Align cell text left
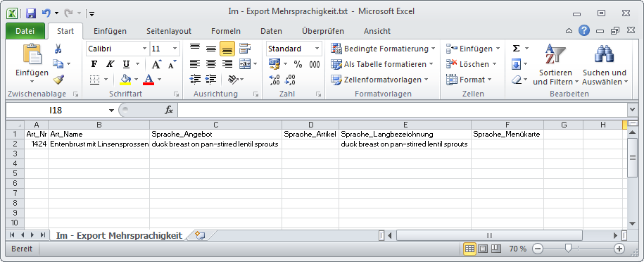Viewport: 644px width, 262px height. coord(195,64)
